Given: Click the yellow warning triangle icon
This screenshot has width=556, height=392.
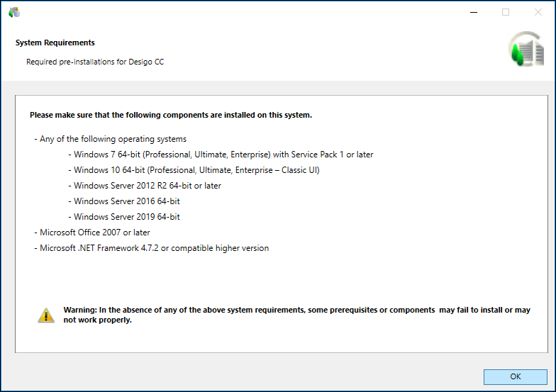Looking at the screenshot, I should coord(46,315).
